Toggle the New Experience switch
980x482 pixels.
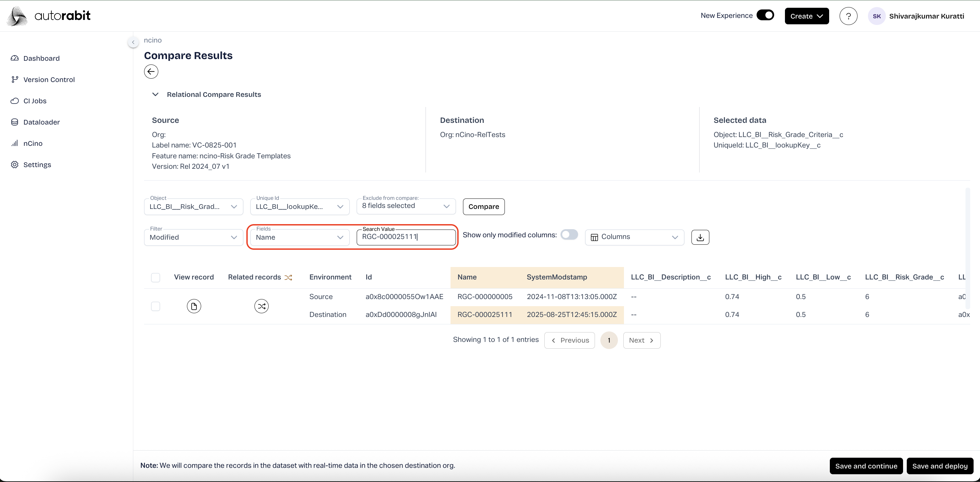[765, 15]
